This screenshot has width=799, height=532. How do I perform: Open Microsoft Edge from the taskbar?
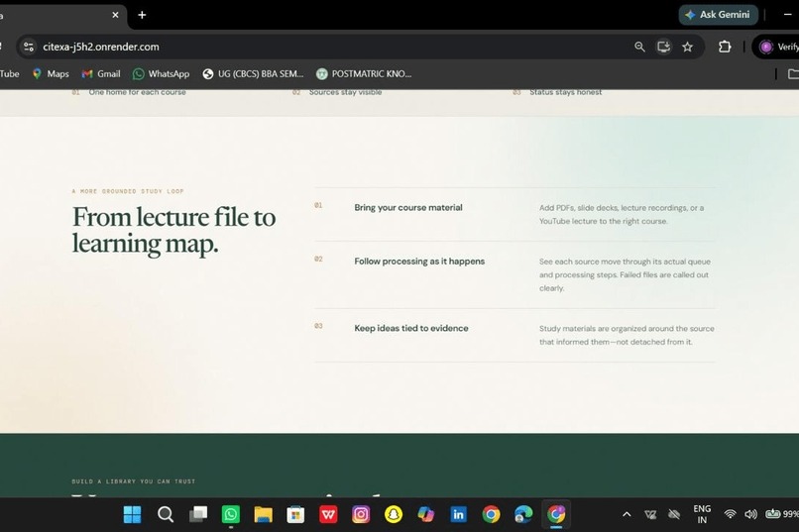tap(523, 515)
